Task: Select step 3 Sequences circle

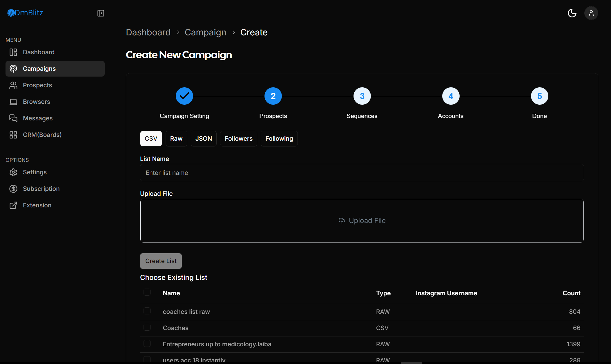Action: (x=362, y=96)
